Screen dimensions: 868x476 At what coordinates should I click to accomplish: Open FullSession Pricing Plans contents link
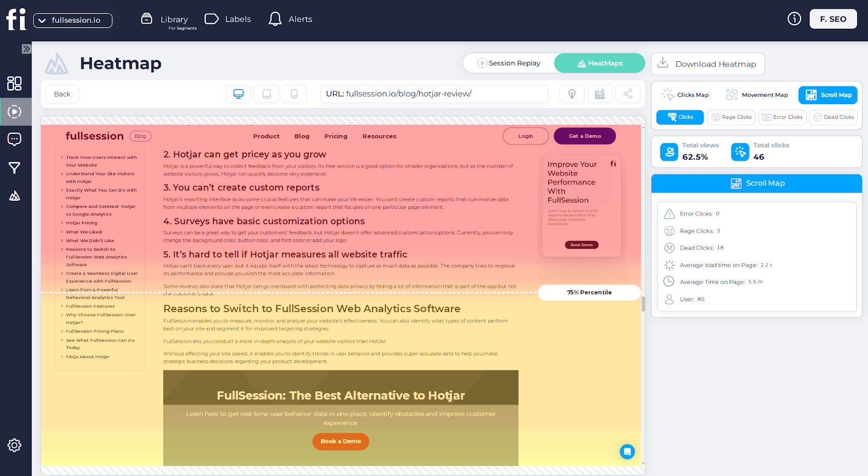pos(94,331)
